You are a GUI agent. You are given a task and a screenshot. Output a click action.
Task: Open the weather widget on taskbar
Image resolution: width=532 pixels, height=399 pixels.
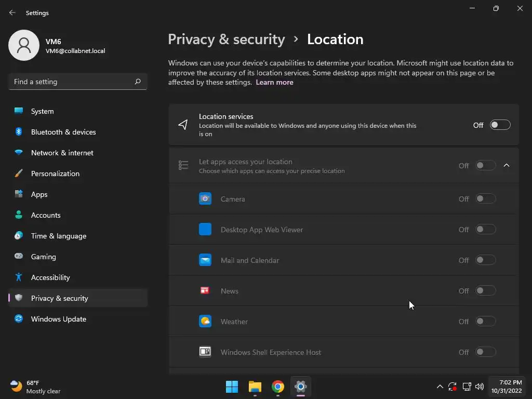point(35,387)
